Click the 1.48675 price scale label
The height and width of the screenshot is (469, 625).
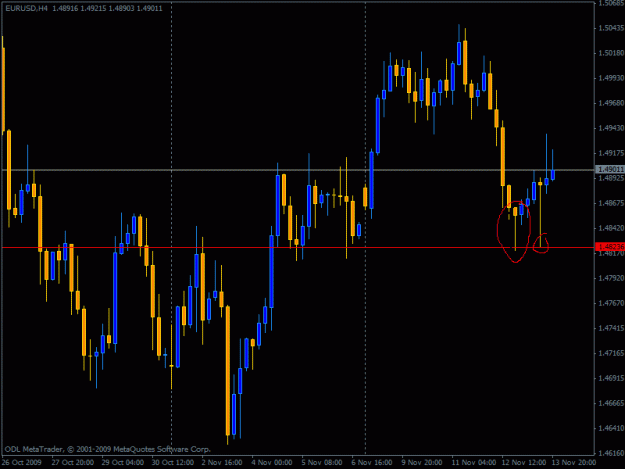pyautogui.click(x=611, y=203)
